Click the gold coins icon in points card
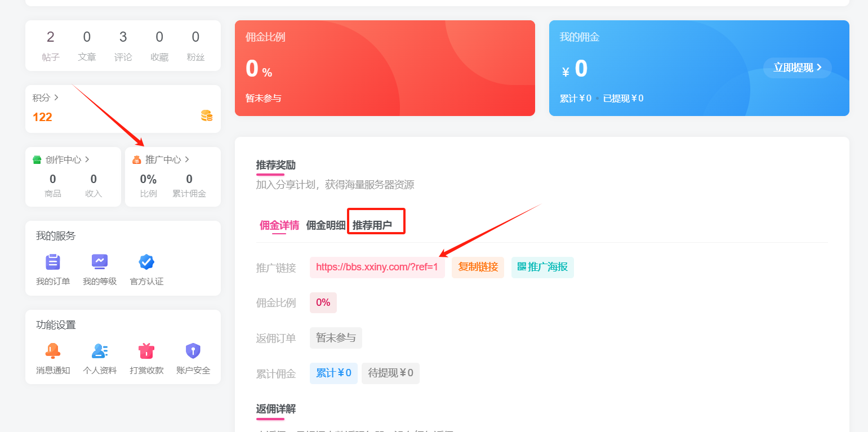Screen dimensions: 868x432 pyautogui.click(x=207, y=116)
